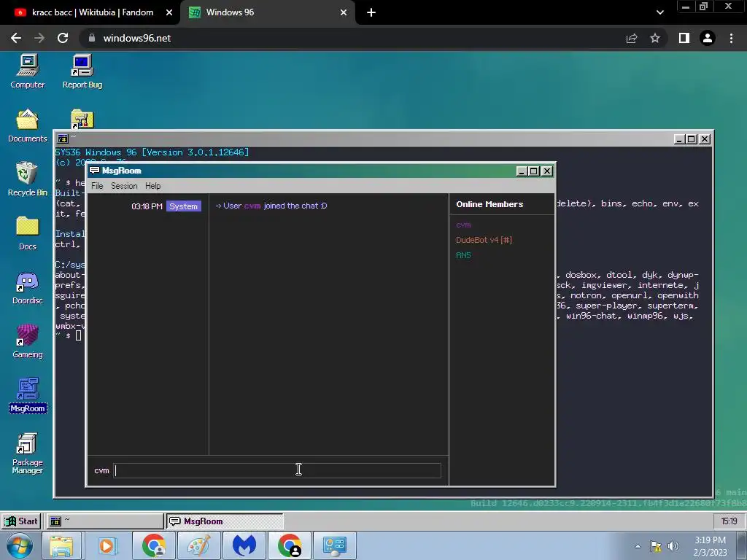
Task: Focus the MsgRoom message input field
Action: [277, 470]
